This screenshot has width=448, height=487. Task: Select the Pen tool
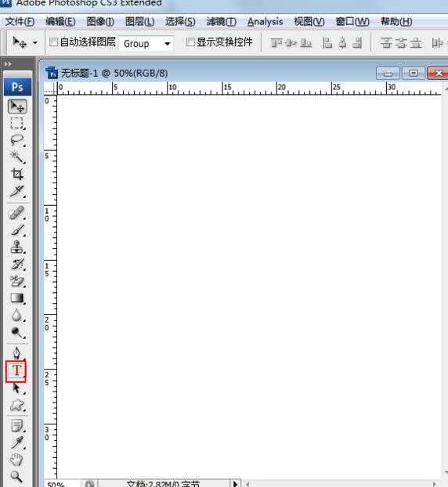click(x=17, y=353)
